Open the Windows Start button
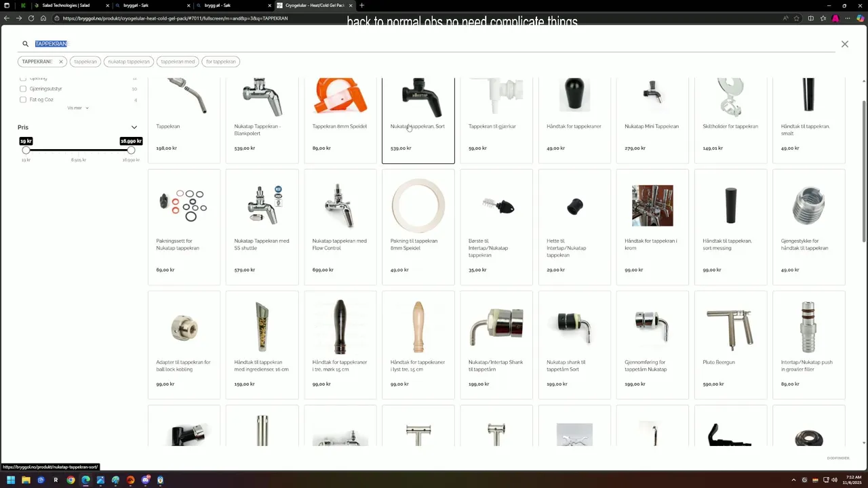This screenshot has width=868, height=488. coord(11,480)
